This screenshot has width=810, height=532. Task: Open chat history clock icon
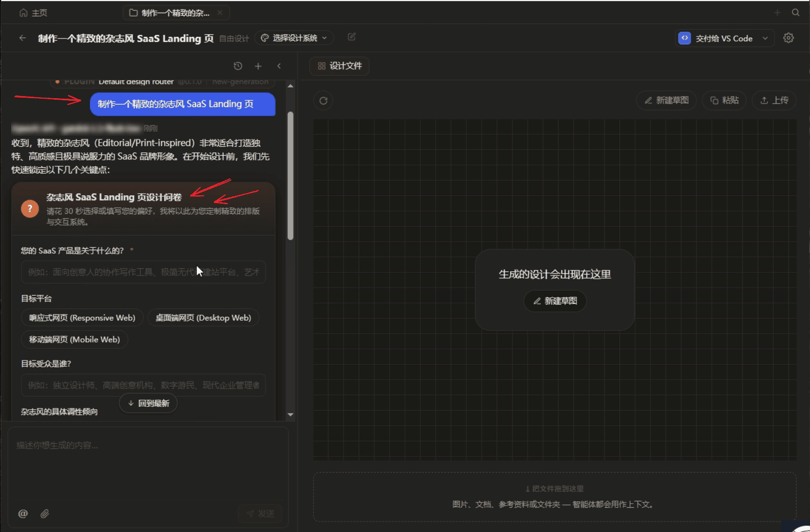(x=238, y=66)
